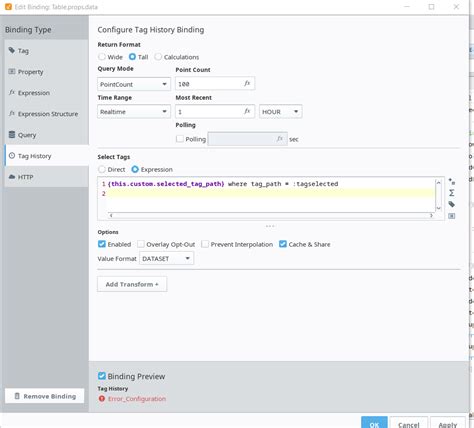The width and height of the screenshot is (474, 428).
Task: Click the Property icon in sidebar
Action: pyautogui.click(x=12, y=71)
